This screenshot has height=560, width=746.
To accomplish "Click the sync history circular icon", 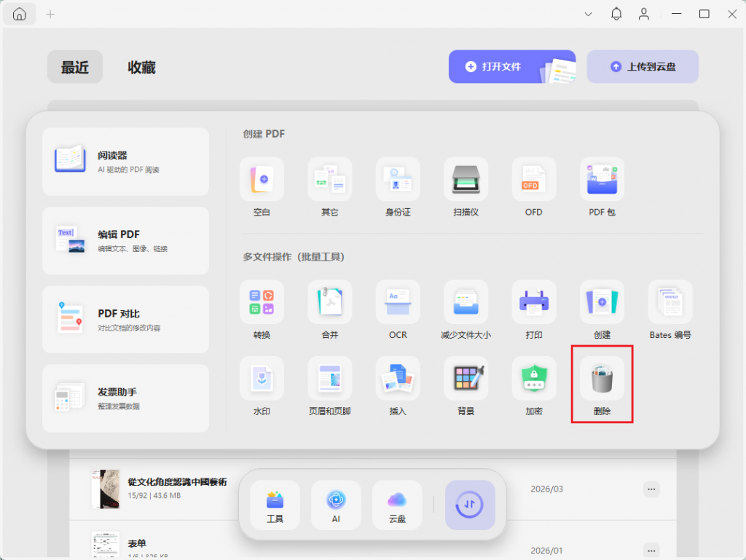I will tap(470, 505).
